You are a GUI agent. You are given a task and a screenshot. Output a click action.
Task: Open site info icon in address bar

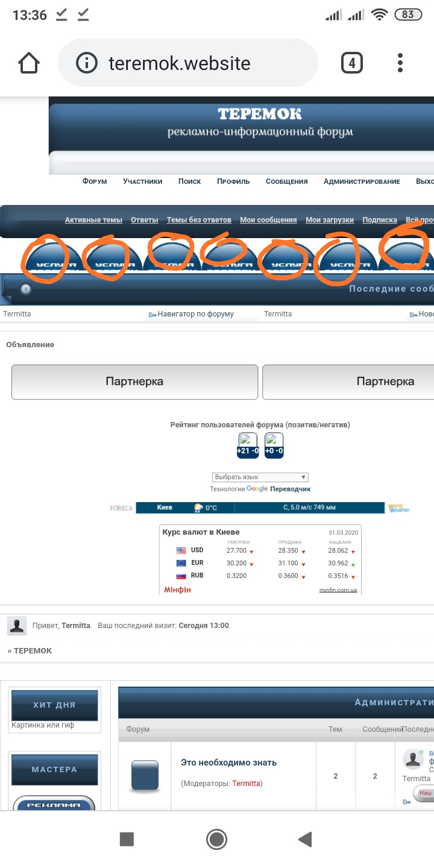pos(87,63)
